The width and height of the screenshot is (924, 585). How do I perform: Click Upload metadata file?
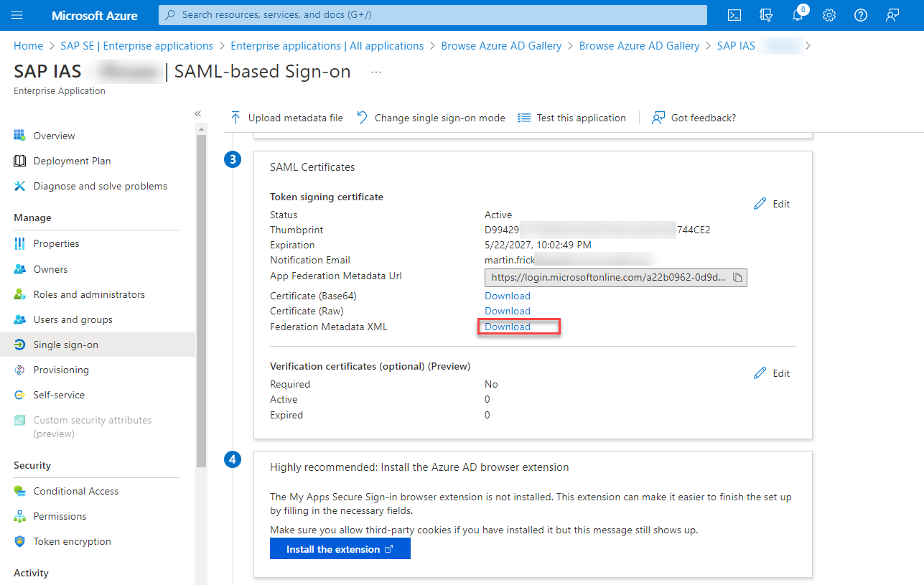pos(286,118)
